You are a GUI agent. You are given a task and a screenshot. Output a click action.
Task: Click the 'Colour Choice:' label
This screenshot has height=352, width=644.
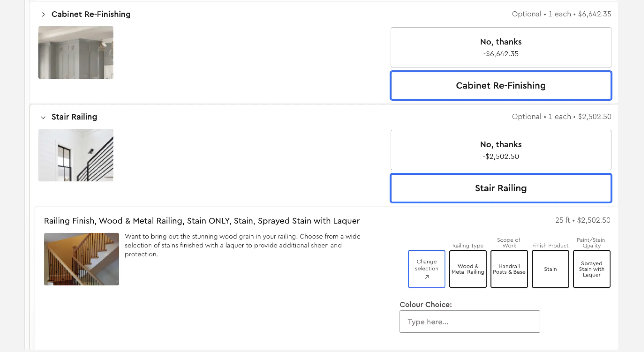(x=426, y=305)
